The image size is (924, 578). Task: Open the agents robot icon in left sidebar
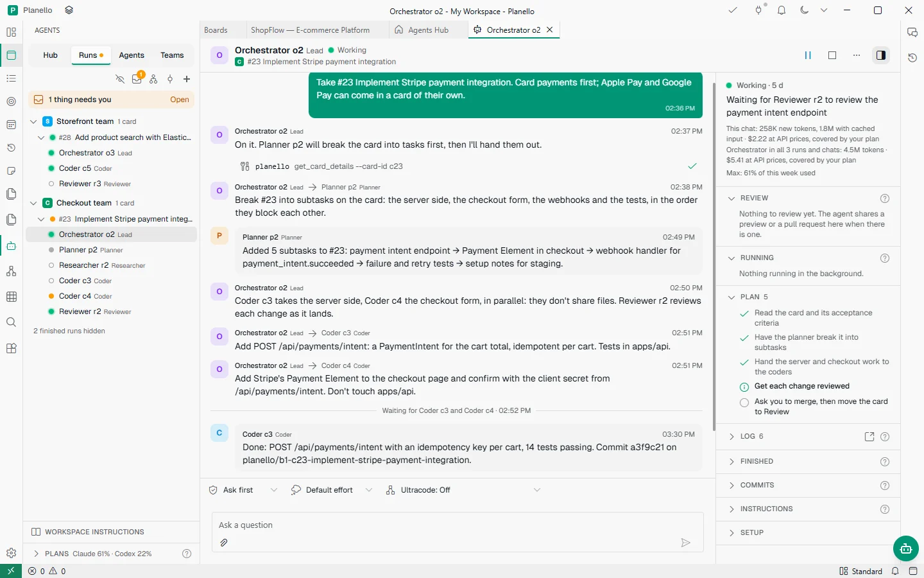tap(11, 245)
